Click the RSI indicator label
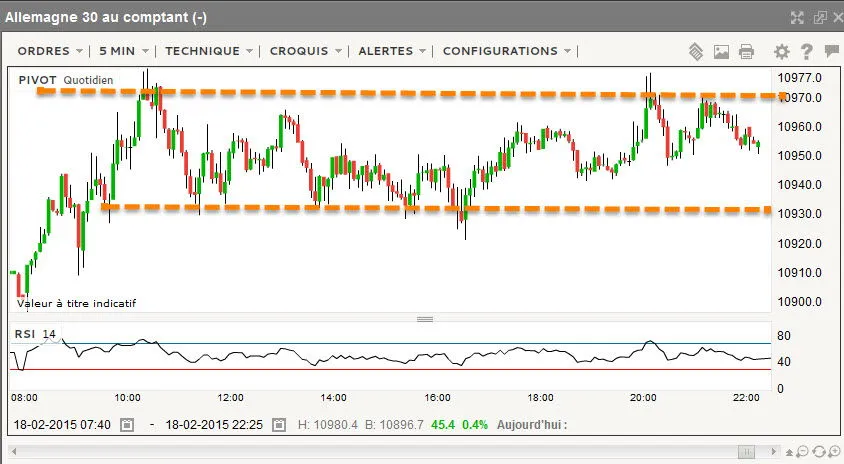The width and height of the screenshot is (844, 464). point(25,334)
